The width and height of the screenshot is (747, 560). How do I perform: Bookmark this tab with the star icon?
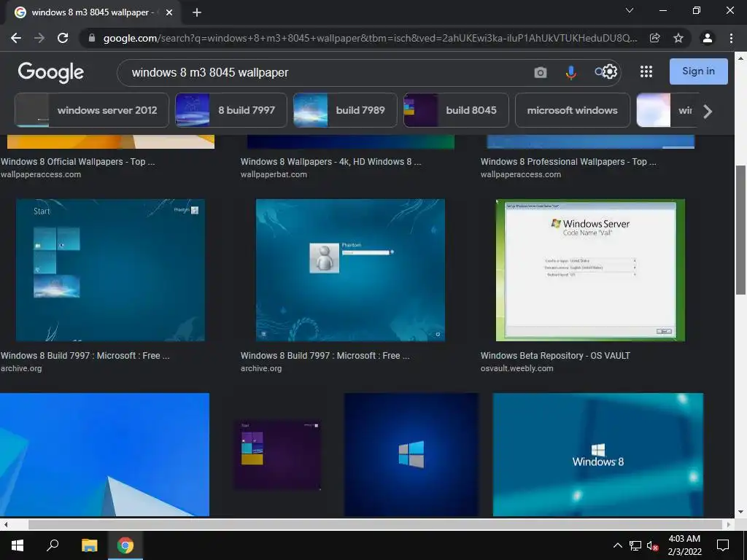tap(678, 38)
